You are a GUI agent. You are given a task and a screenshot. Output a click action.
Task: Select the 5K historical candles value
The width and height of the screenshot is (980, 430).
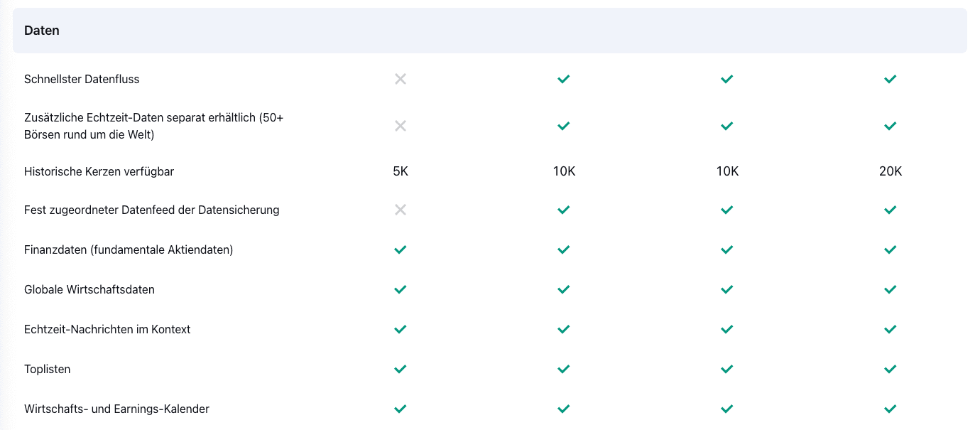[x=401, y=171]
